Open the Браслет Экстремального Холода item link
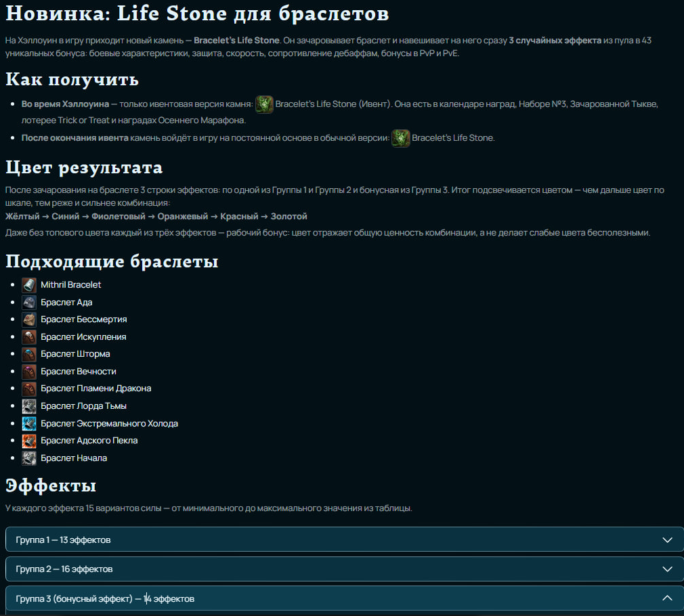The height and width of the screenshot is (616, 684). pyautogui.click(x=109, y=423)
